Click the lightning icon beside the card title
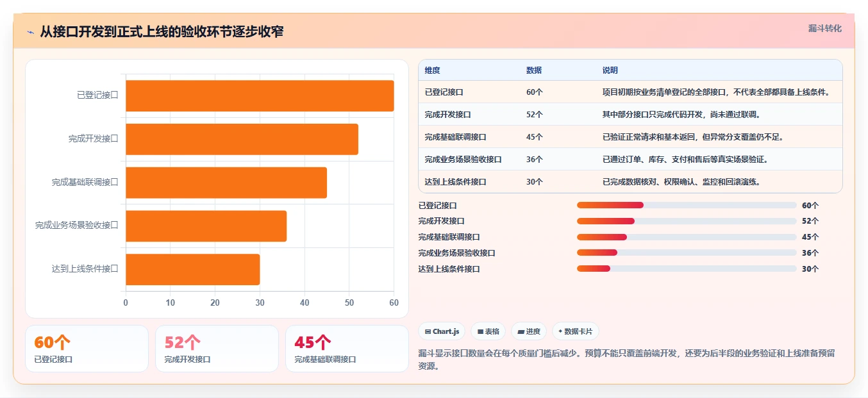The image size is (868, 398). pos(30,32)
